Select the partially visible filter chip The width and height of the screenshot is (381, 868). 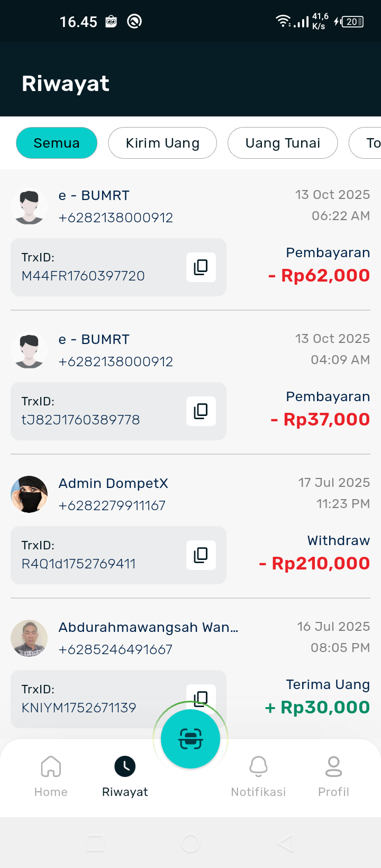[368, 143]
